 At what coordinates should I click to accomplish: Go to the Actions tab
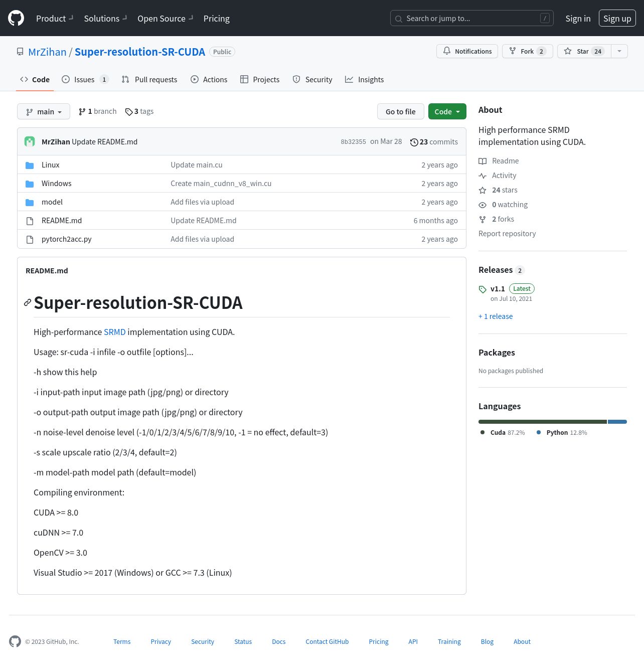209,79
